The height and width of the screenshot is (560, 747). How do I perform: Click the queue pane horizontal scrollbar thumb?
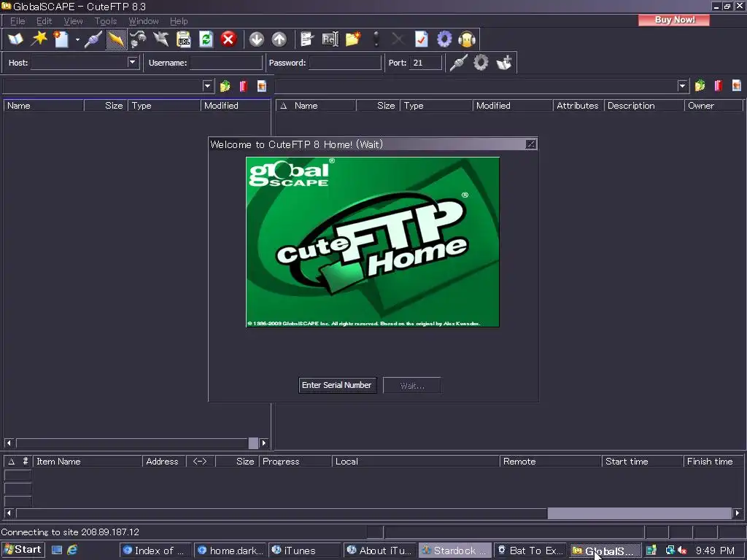(x=639, y=513)
